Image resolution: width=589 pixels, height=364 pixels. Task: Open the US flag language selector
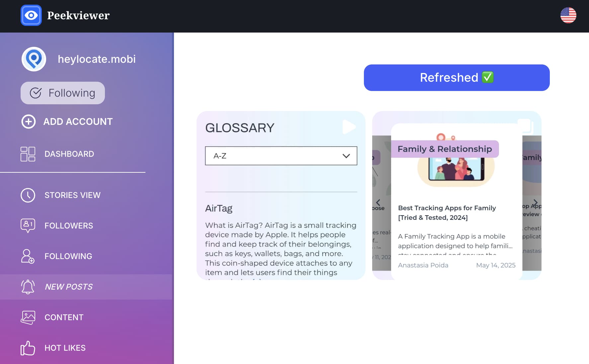(568, 15)
